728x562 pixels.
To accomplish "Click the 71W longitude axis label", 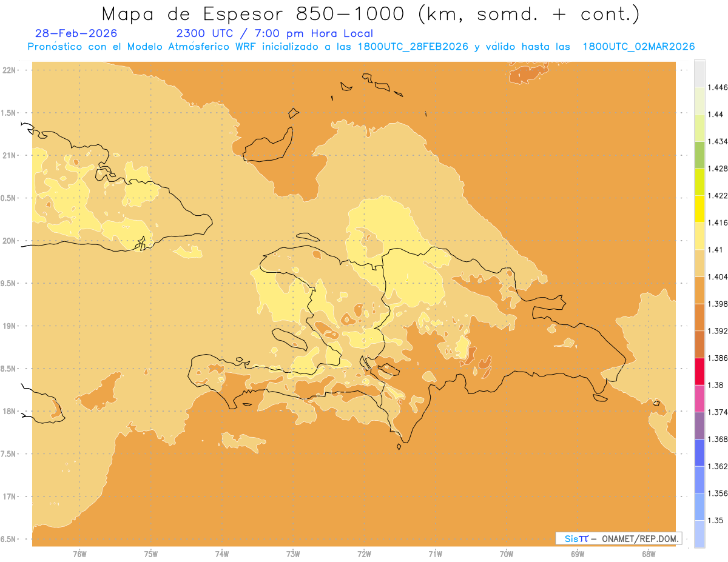I will click(435, 554).
